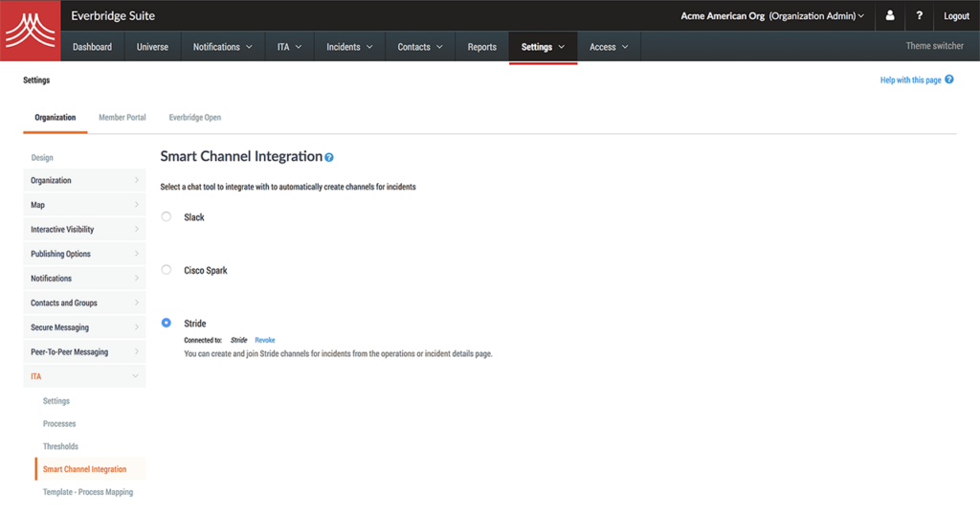Open Template - Process Mapping in sidebar
Viewport: 980px width, 517px height.
(88, 492)
